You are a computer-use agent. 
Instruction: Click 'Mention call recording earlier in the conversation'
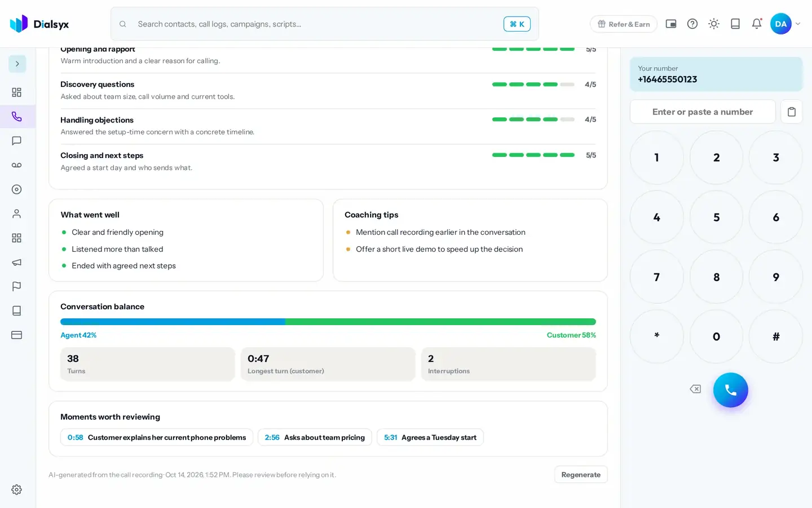pyautogui.click(x=440, y=232)
